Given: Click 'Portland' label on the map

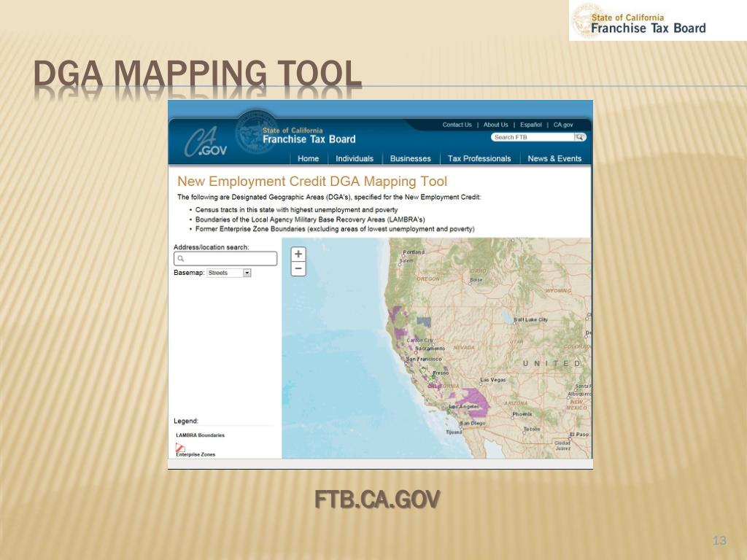Looking at the screenshot, I should coord(414,252).
